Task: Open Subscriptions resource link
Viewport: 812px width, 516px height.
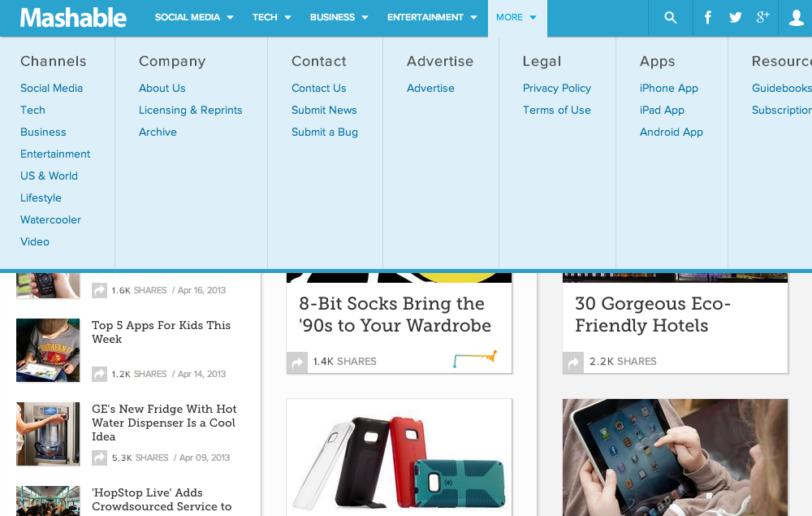Action: tap(781, 110)
